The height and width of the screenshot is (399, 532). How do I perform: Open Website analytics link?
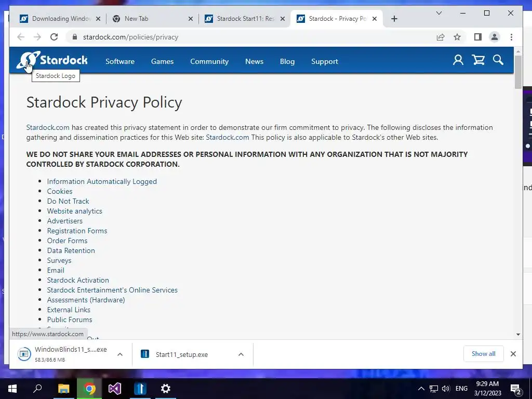pos(75,211)
